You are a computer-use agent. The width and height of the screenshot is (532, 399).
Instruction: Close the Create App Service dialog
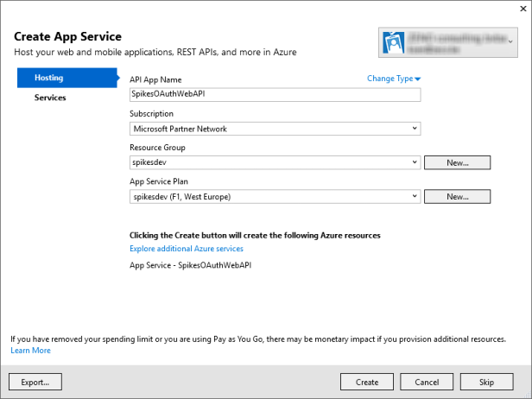(x=523, y=9)
